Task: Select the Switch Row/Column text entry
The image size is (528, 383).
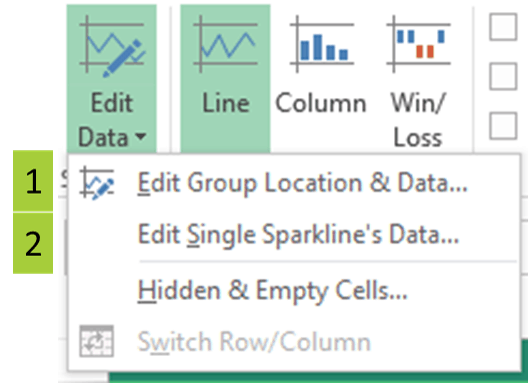Action: click(x=254, y=342)
